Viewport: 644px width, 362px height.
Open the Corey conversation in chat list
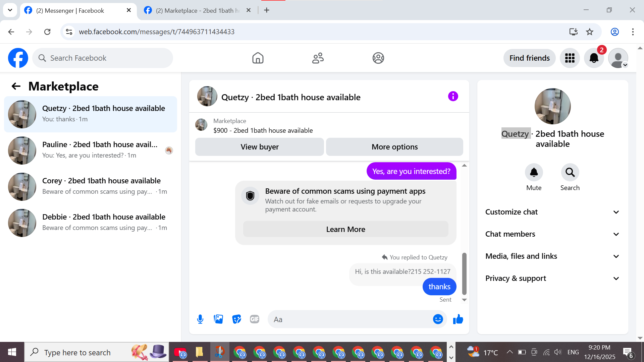click(91, 187)
